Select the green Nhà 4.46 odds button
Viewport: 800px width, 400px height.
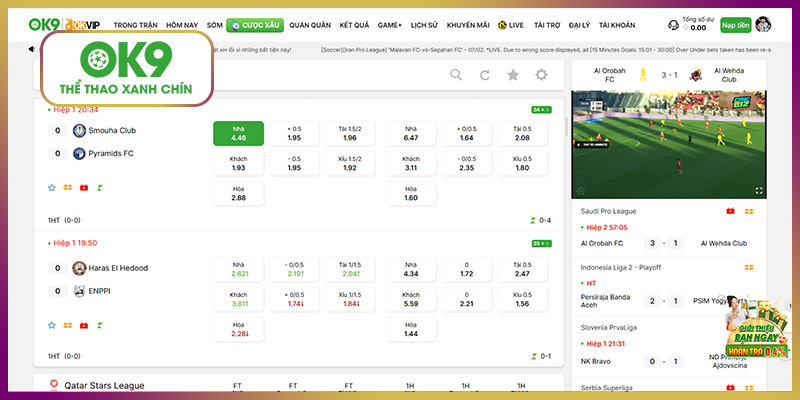point(238,133)
